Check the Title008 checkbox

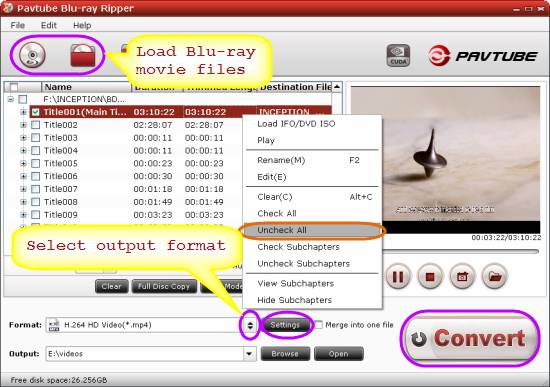coord(35,202)
